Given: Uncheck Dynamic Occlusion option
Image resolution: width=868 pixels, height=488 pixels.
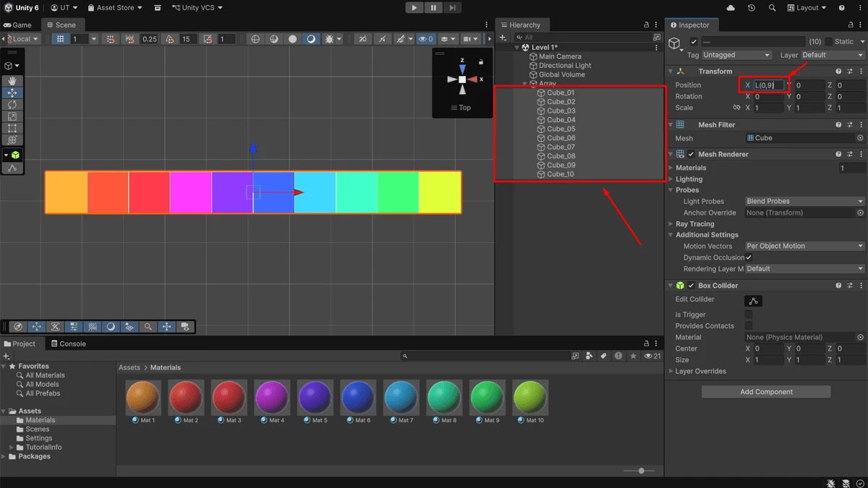Looking at the screenshot, I should click(749, 257).
